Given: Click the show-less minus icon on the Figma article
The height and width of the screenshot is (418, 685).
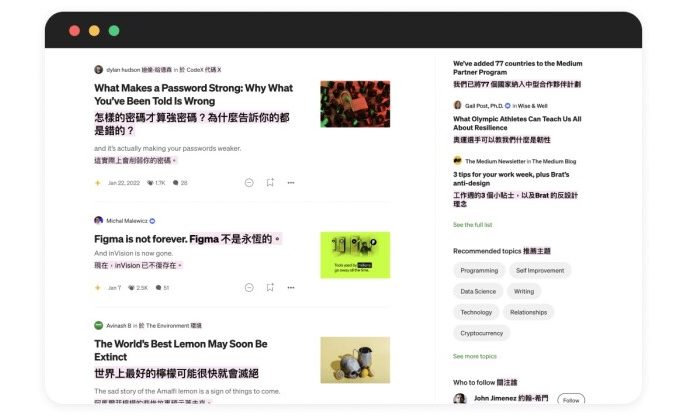Looking at the screenshot, I should [249, 287].
